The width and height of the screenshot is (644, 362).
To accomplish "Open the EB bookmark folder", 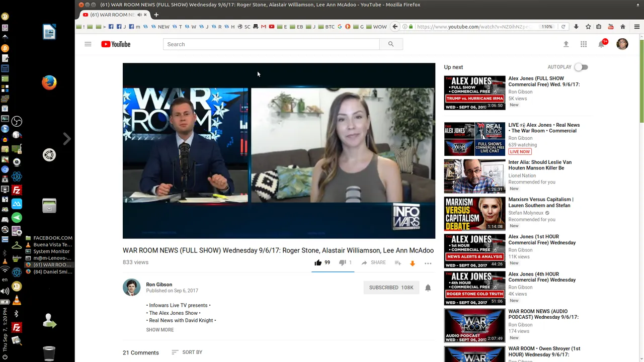I will (297, 27).
